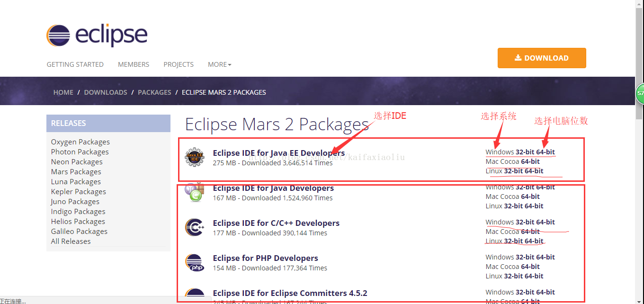Download C/C++ Developers Windows 64-bit

546,222
